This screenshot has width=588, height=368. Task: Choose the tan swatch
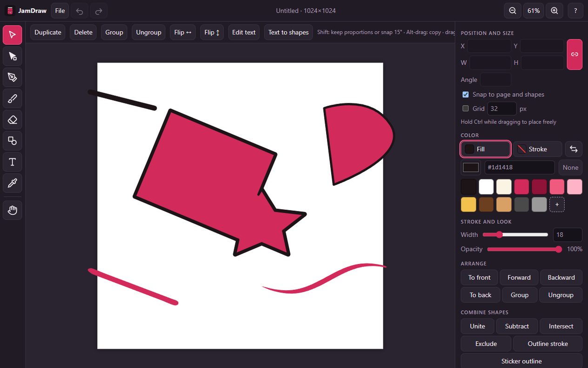tap(504, 204)
